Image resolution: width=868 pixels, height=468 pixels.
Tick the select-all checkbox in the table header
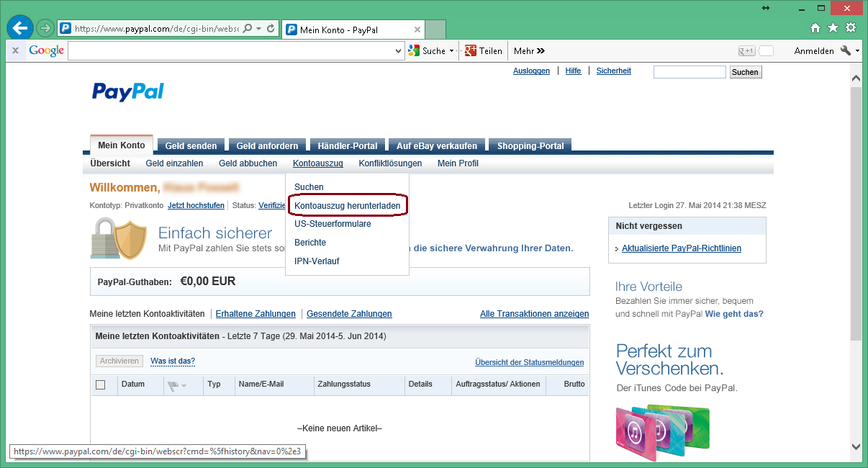[101, 384]
